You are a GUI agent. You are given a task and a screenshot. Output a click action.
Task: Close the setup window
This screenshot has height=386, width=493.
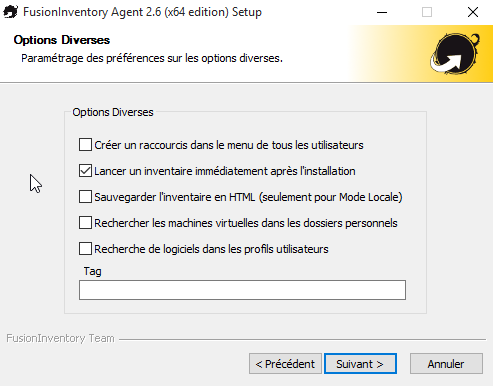point(473,12)
